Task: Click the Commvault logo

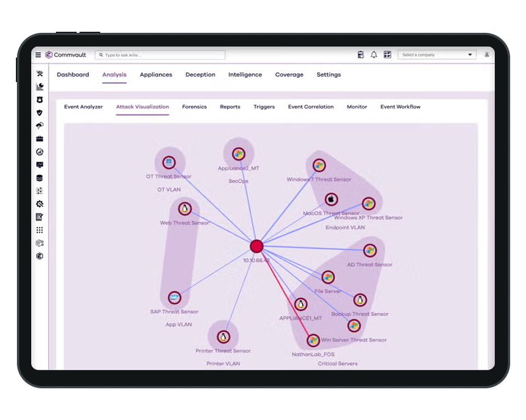Action: pos(66,55)
